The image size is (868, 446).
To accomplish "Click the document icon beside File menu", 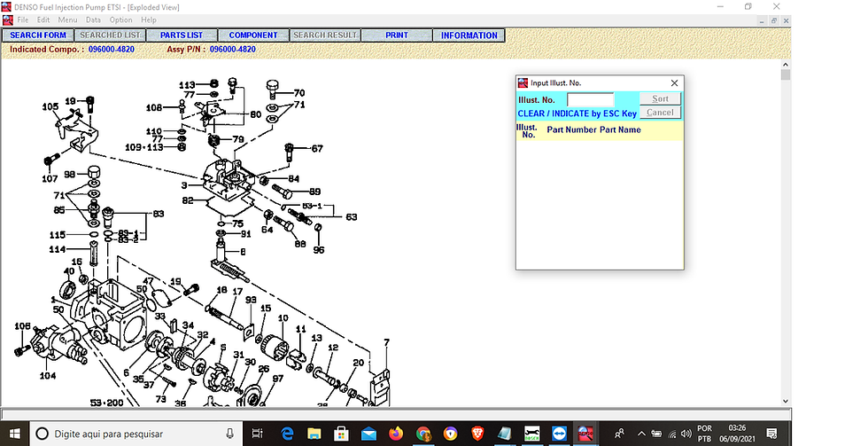I will (x=8, y=20).
